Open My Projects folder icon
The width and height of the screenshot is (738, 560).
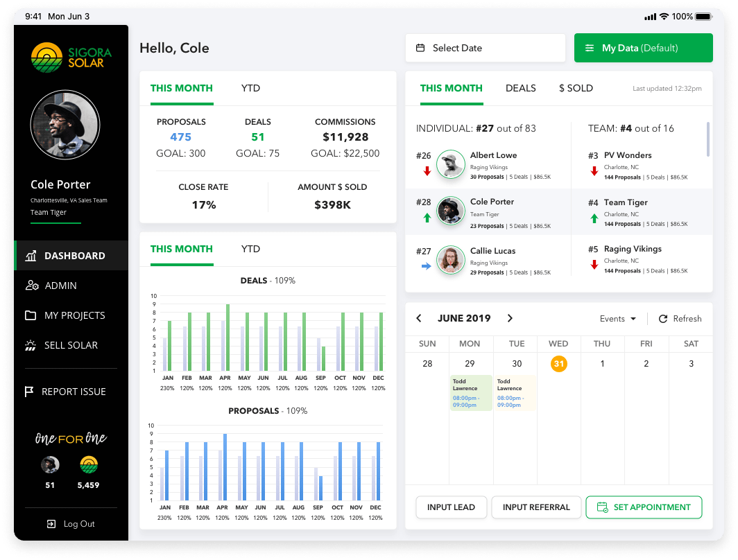31,315
